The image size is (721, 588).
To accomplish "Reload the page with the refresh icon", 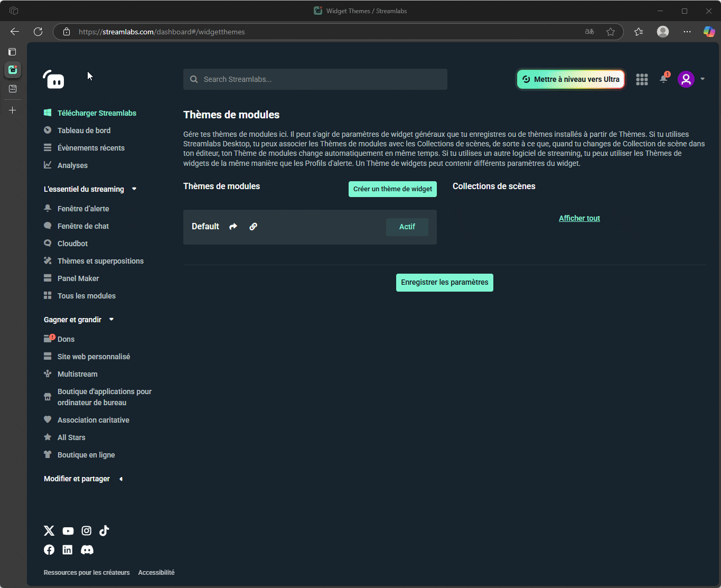I will (38, 32).
